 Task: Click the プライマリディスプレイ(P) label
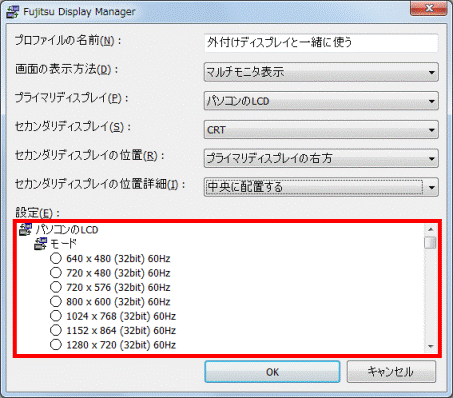pyautogui.click(x=71, y=98)
